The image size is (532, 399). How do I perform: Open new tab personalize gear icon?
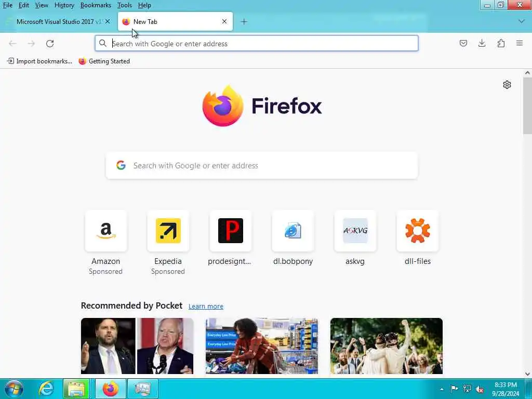507,85
